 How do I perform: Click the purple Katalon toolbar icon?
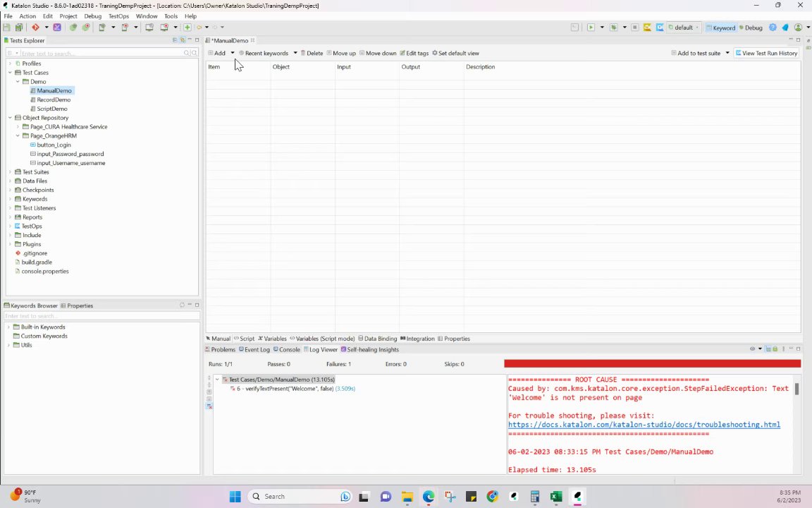click(x=57, y=28)
